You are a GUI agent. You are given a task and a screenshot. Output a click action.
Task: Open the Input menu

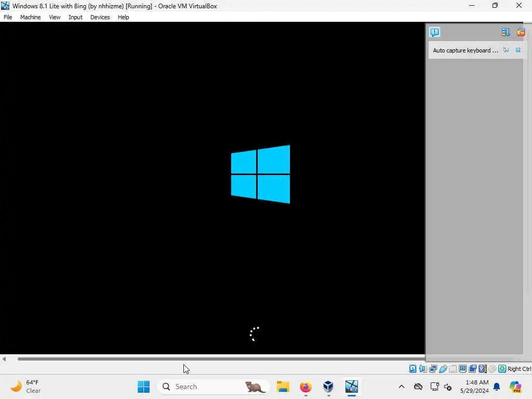(75, 17)
